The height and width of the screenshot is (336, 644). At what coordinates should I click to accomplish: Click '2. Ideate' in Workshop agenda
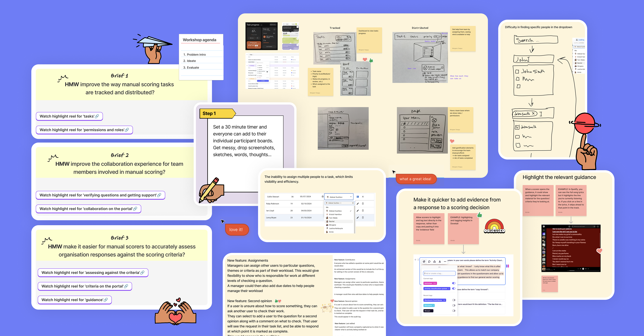(190, 61)
